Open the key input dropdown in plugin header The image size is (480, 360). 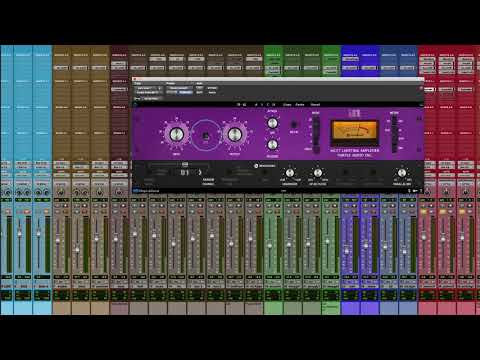151,99
